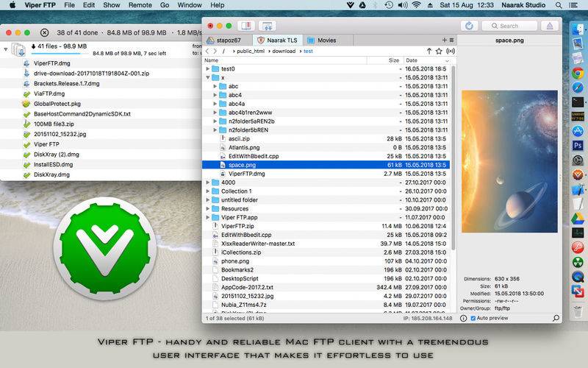Image resolution: width=588 pixels, height=368 pixels.
Task: Toggle the bookmarks panel toolbar button
Action: [x=246, y=26]
